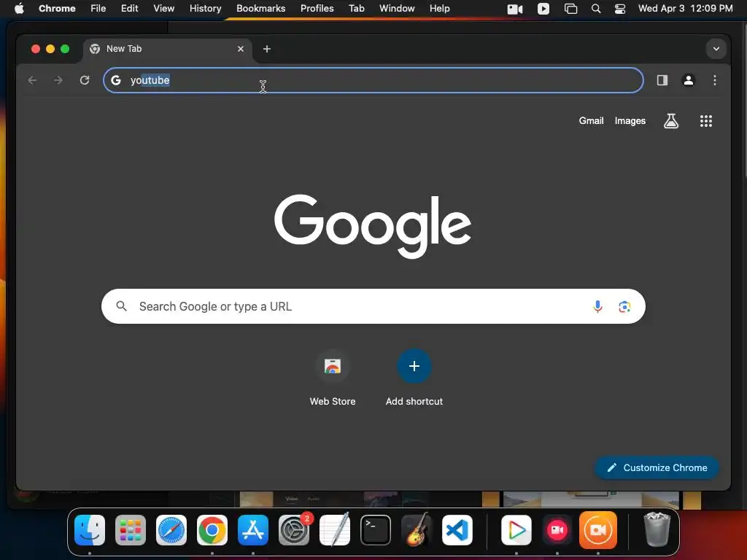Open the History menu
Viewport: 747px width, 560px height.
pos(205,9)
